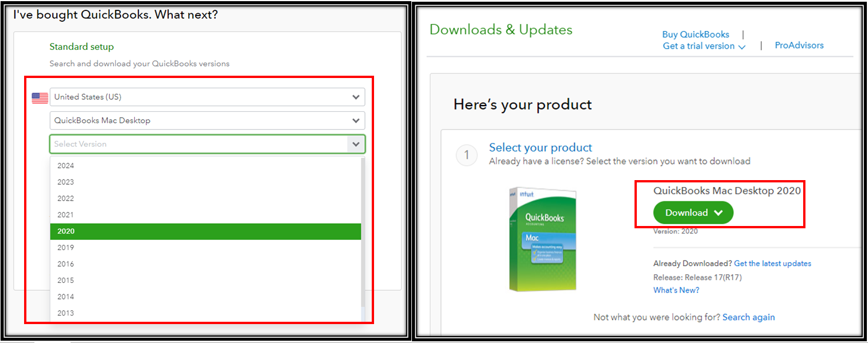
Task: Open the What's New? link
Action: click(x=676, y=290)
